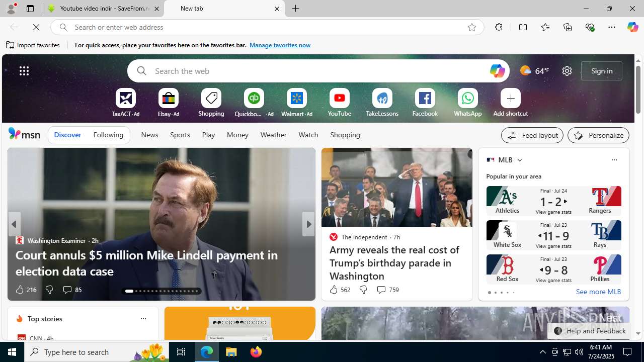Open the Money menu item
The width and height of the screenshot is (644, 362).
[237, 135]
